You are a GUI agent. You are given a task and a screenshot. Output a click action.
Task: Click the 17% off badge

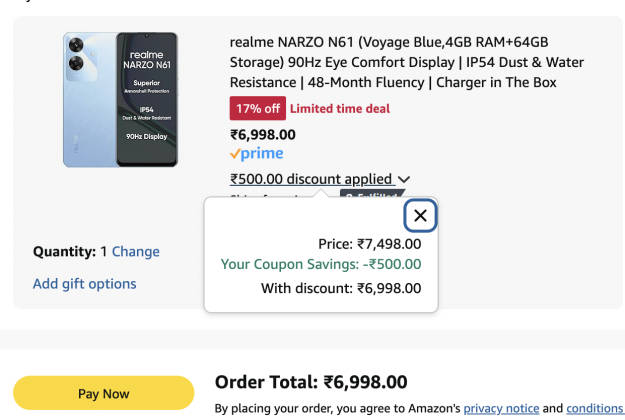pyautogui.click(x=257, y=108)
